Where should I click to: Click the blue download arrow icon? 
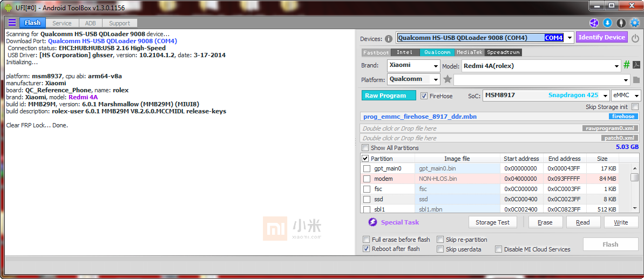point(608,23)
